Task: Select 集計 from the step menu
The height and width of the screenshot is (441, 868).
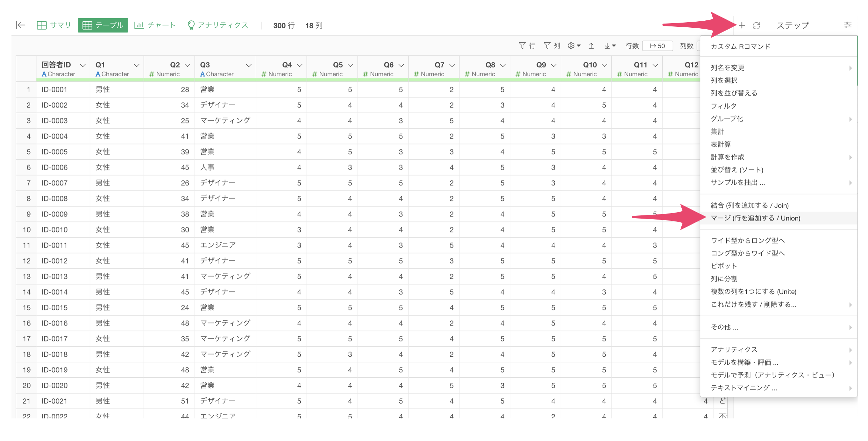Action: click(x=779, y=132)
